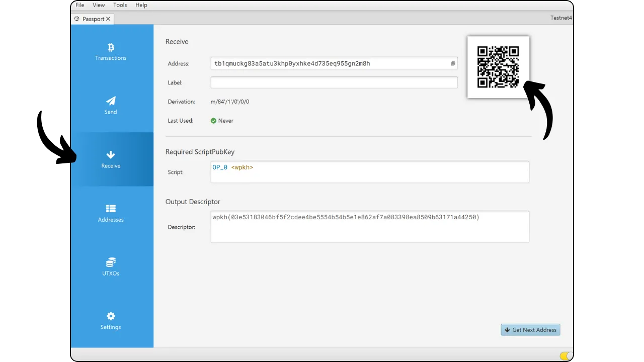644x362 pixels.
Task: Open the View menu
Action: [x=99, y=5]
